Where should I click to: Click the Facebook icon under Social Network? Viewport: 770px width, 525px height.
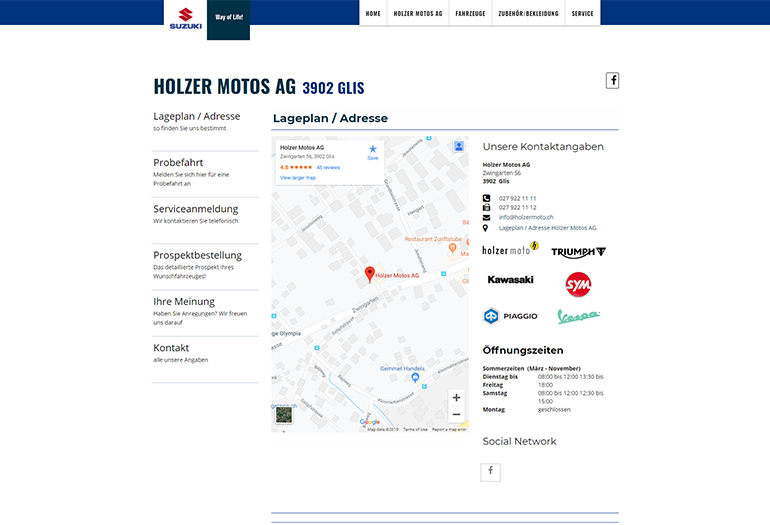491,472
